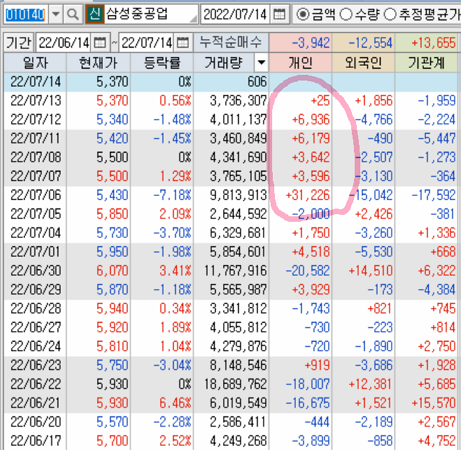Click 기관계 value -17,592 cell
This screenshot has width=461, height=450.
[434, 195]
